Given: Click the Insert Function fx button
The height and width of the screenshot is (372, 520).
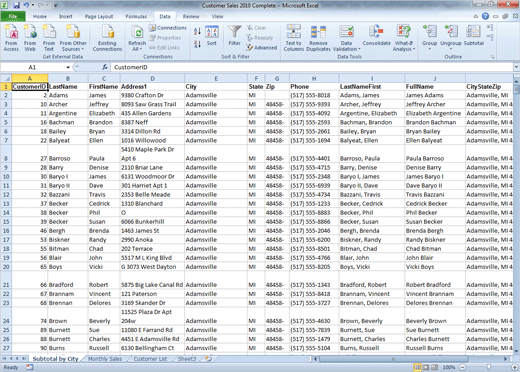Looking at the screenshot, I should click(x=105, y=67).
